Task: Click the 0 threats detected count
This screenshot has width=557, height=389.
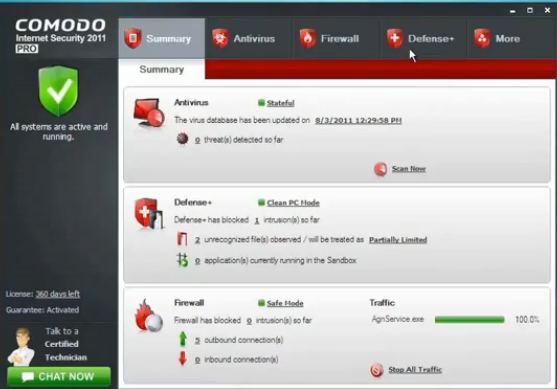Action: 198,140
